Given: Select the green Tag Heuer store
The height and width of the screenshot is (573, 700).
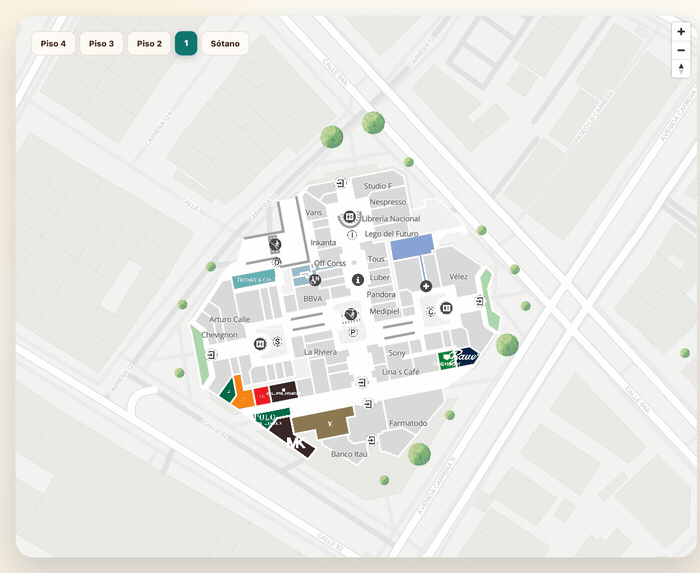Looking at the screenshot, I should click(x=447, y=360).
